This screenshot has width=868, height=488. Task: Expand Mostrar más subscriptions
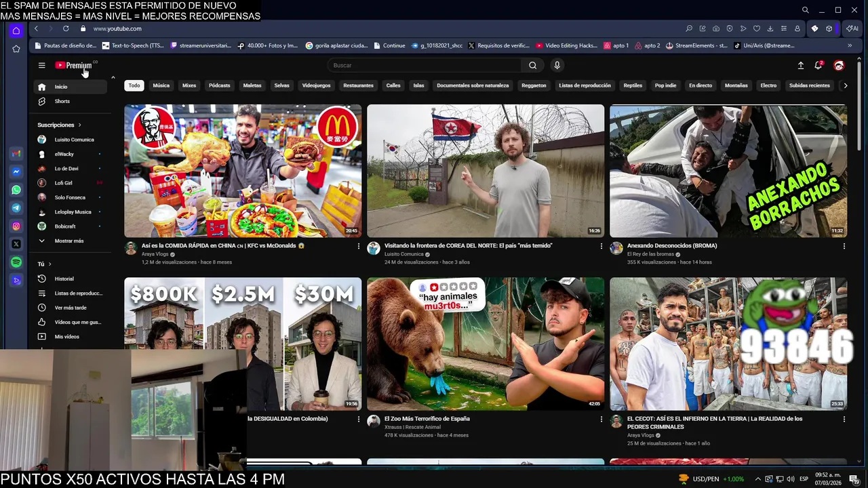(71, 241)
